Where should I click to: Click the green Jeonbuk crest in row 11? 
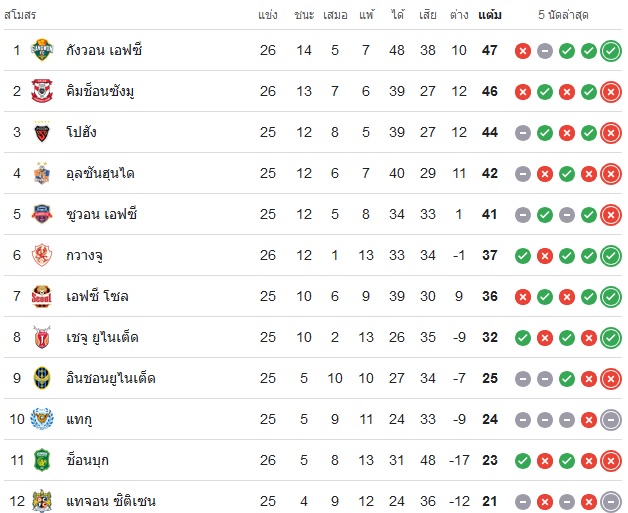(x=42, y=460)
